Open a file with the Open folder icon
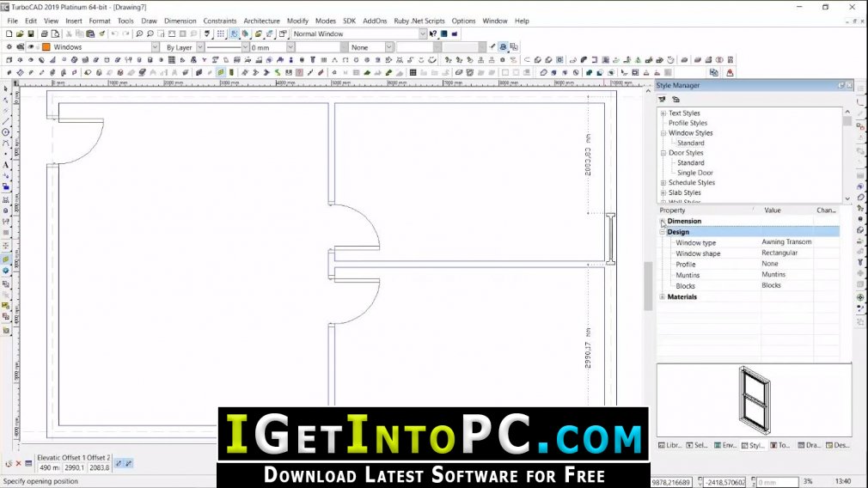 click(20, 34)
